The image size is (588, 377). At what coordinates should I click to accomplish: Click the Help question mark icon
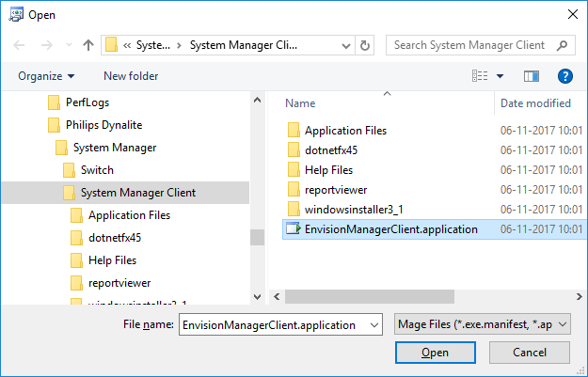pos(564,76)
